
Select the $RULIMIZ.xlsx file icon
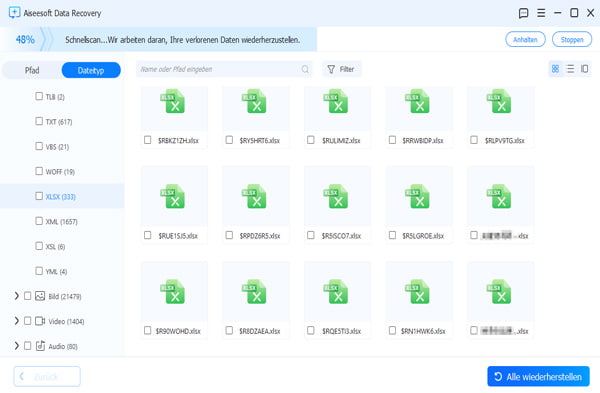click(x=336, y=101)
